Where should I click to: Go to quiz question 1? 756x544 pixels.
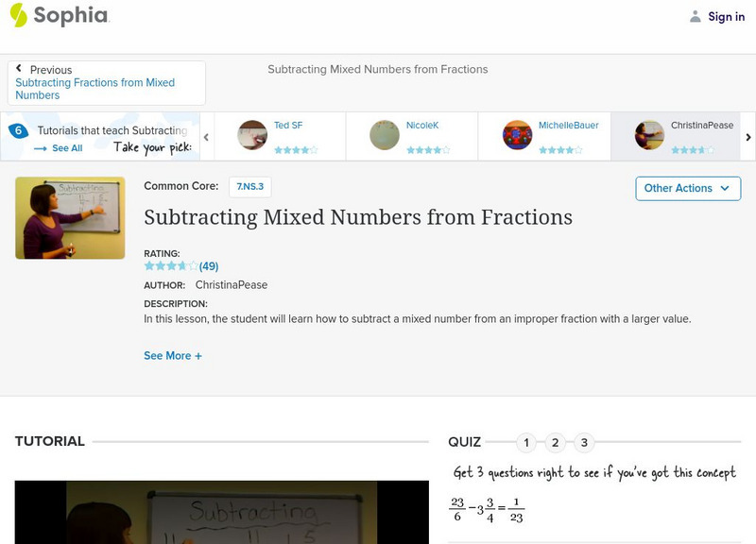pyautogui.click(x=526, y=442)
